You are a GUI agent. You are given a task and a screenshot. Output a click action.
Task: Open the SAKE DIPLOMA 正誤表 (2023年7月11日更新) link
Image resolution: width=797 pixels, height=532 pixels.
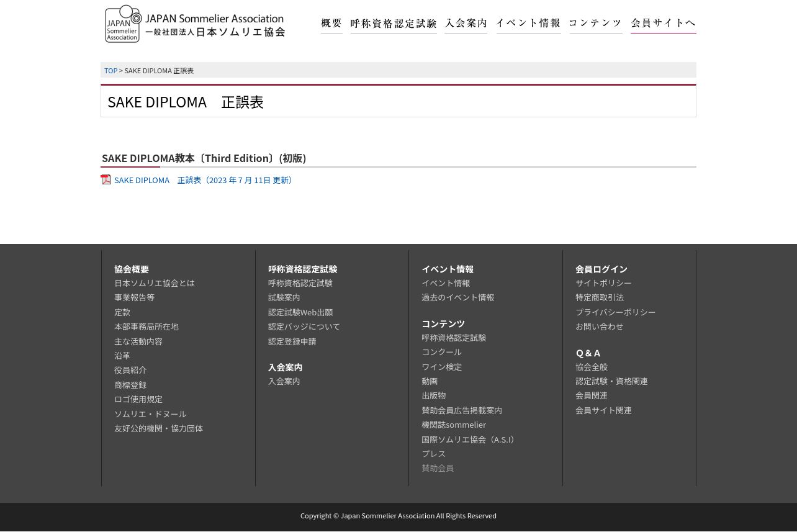[205, 180]
